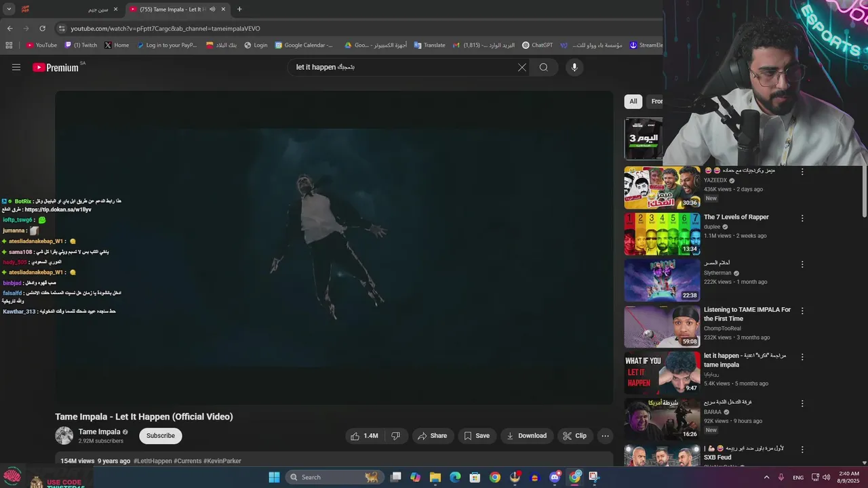Screen dimensions: 868x488
Task: Open options for Listening to TAME IMPALA video
Action: point(802,311)
